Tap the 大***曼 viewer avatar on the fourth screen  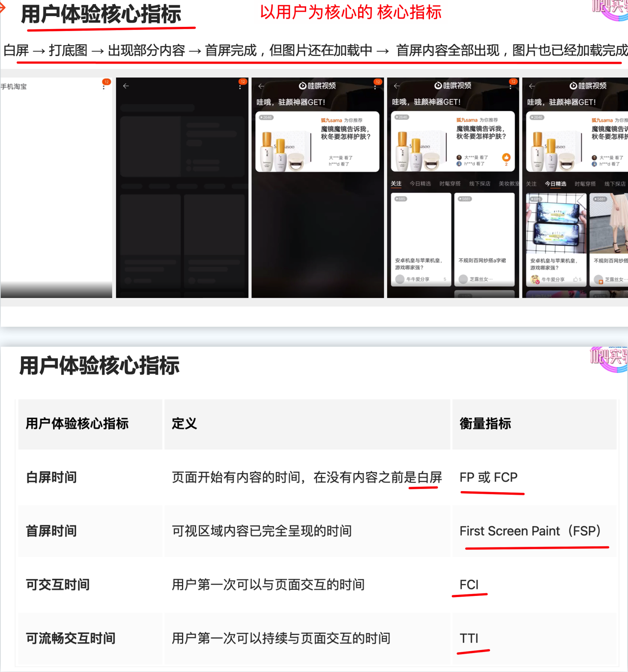pyautogui.click(x=459, y=157)
